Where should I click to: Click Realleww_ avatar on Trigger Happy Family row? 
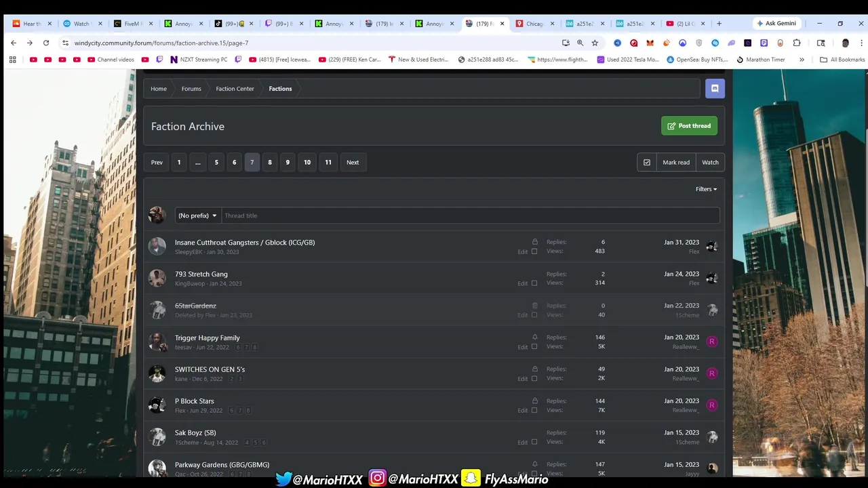pyautogui.click(x=712, y=342)
